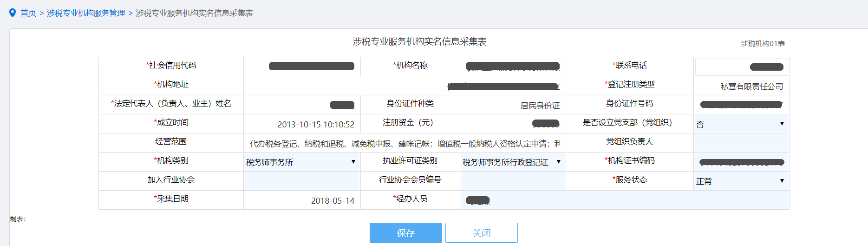Viewport: 868px width, 246px height.
Task: Click the 经办人员 input field
Action: (624, 200)
